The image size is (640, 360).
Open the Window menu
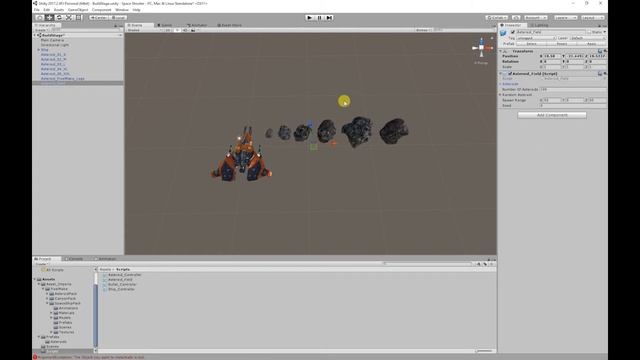[122, 10]
